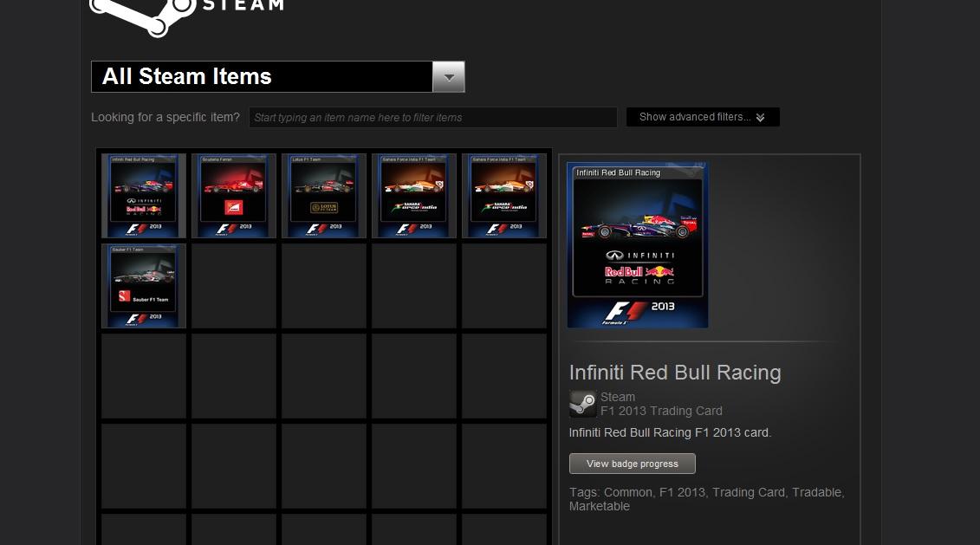
Task: Select the Infiniti Red Bull Racing card in the grid
Action: point(144,196)
